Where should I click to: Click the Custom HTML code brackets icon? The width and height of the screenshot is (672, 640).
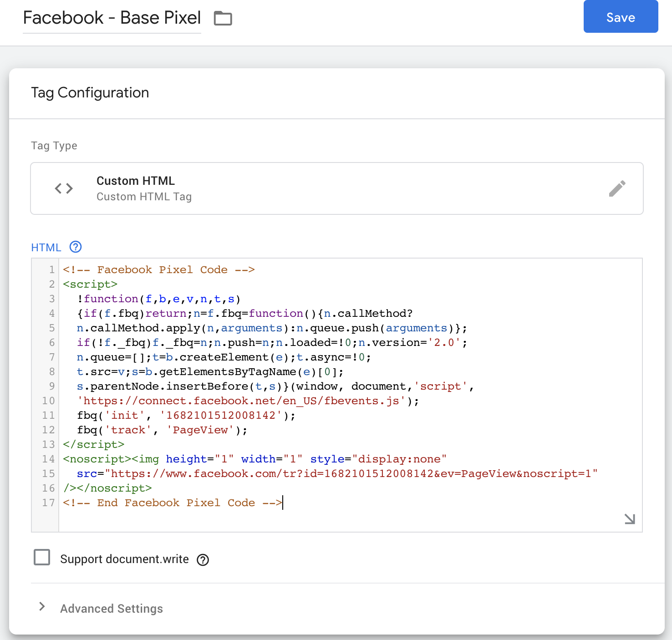point(64,188)
